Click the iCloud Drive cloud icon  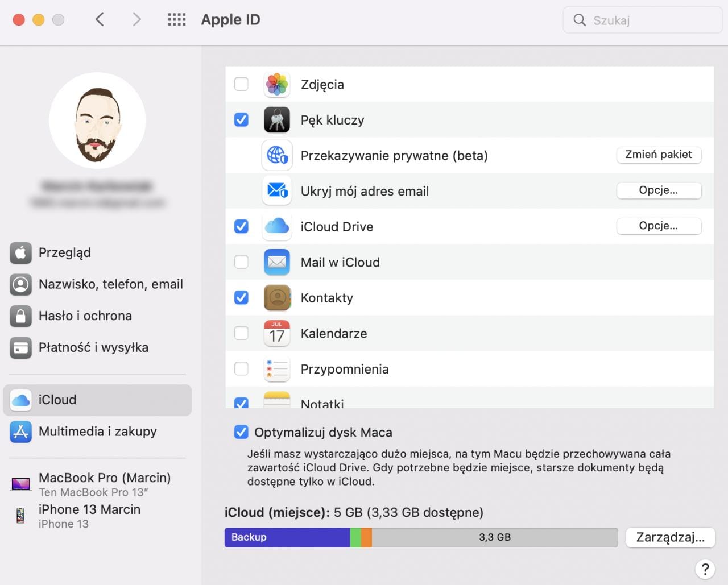(277, 226)
